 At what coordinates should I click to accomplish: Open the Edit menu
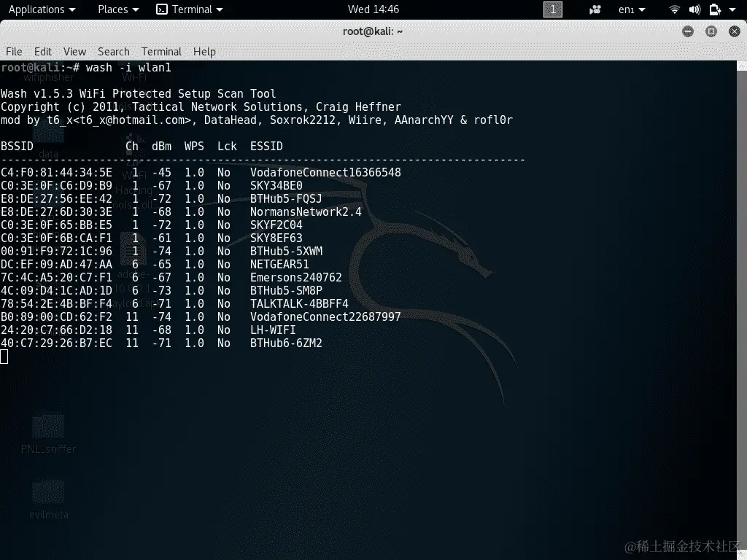[43, 52]
